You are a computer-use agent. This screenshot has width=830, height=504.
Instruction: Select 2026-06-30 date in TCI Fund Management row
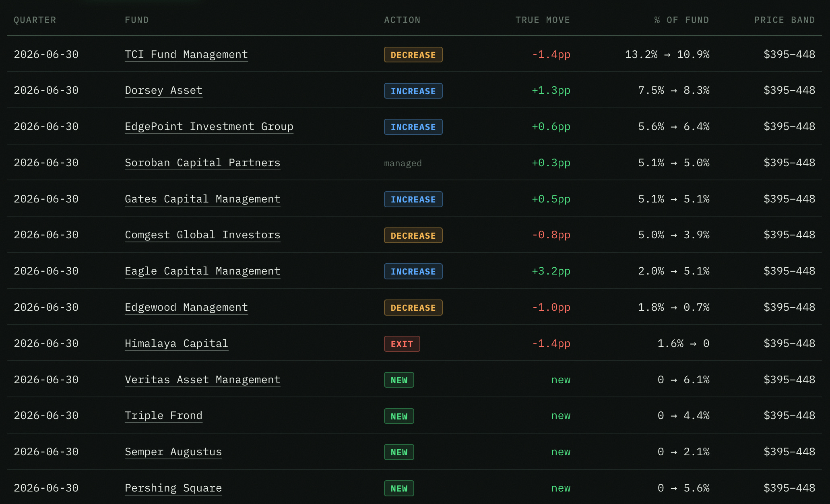pos(46,54)
